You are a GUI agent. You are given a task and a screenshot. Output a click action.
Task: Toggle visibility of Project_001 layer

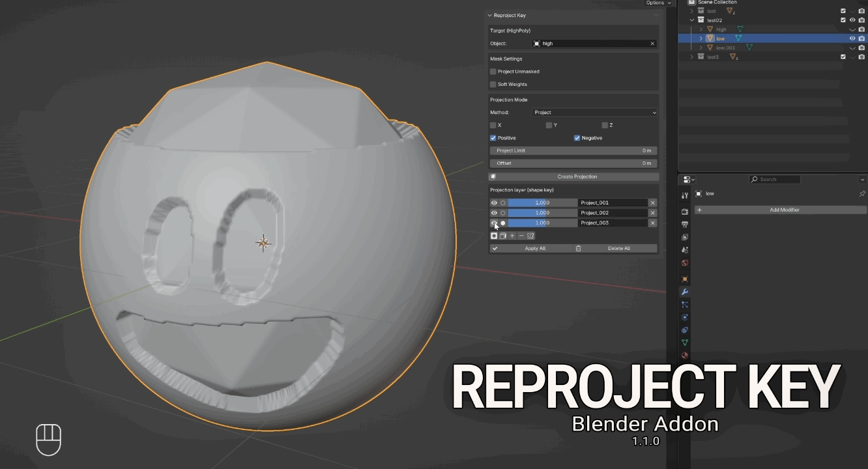click(494, 203)
